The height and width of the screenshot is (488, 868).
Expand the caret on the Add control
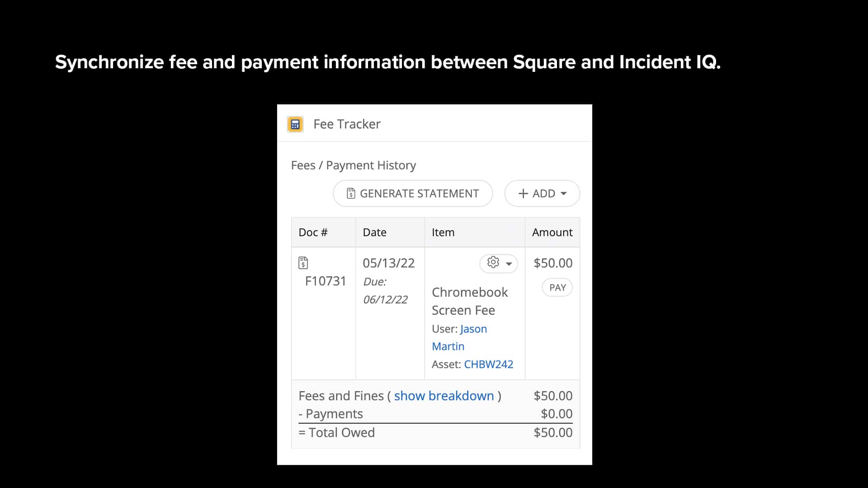[x=563, y=193]
